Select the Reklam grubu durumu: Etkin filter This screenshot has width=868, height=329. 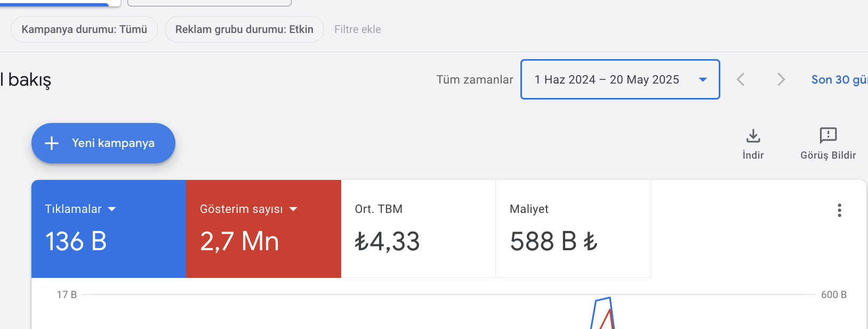coord(244,29)
